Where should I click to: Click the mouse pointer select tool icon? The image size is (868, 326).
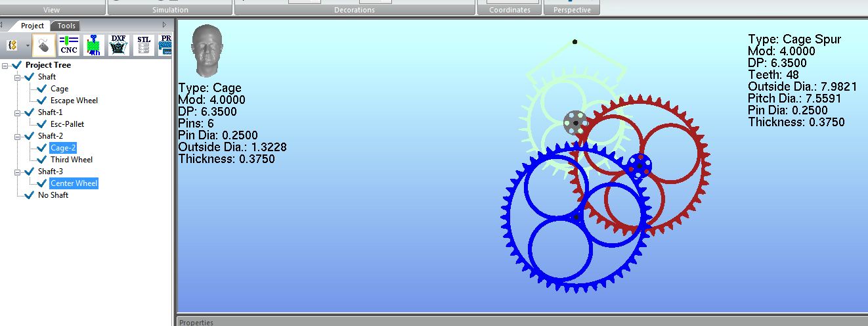tap(43, 46)
